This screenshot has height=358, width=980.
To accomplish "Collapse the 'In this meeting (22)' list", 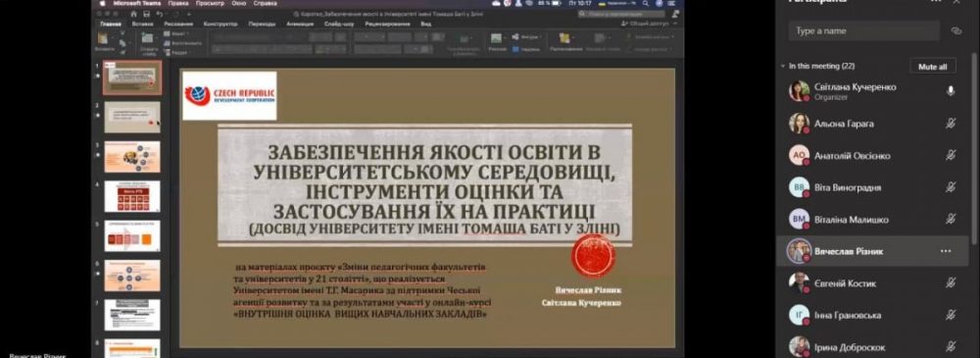I will tap(782, 66).
